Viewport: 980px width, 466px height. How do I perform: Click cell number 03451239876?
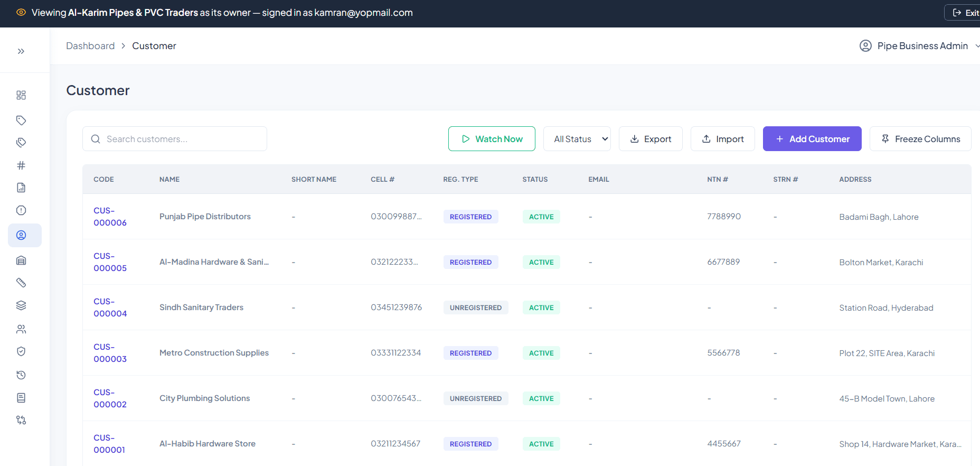(396, 307)
